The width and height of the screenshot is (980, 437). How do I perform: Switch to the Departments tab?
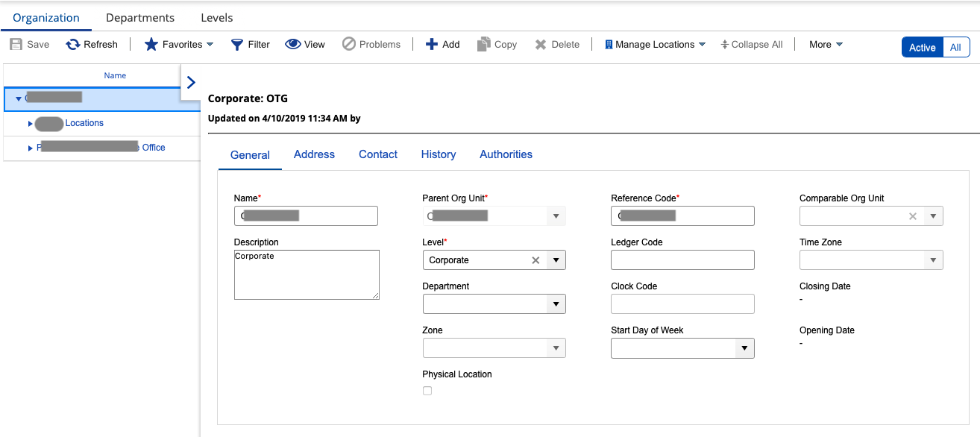[x=140, y=18]
